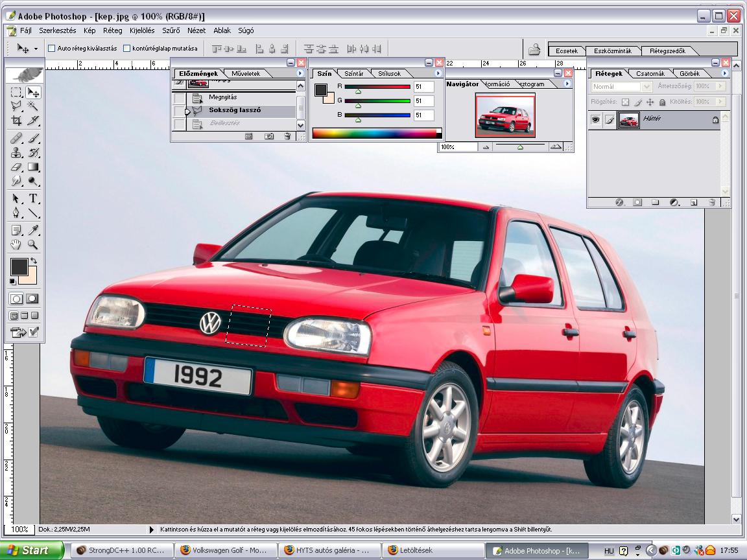
Task: Choose the Clone Stamp tool
Action: tap(17, 153)
